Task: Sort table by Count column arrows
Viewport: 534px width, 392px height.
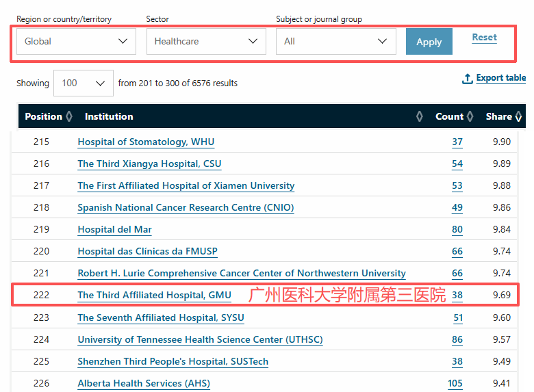Action: [x=470, y=116]
